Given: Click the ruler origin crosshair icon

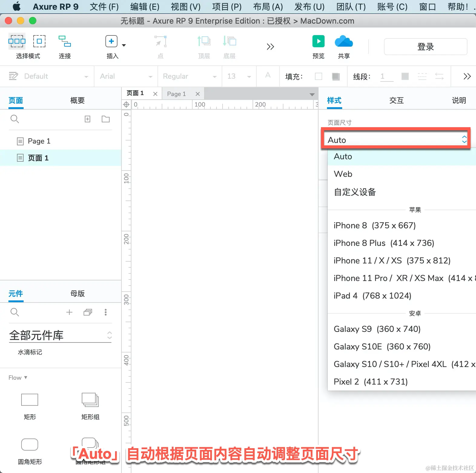Looking at the screenshot, I should (x=126, y=105).
